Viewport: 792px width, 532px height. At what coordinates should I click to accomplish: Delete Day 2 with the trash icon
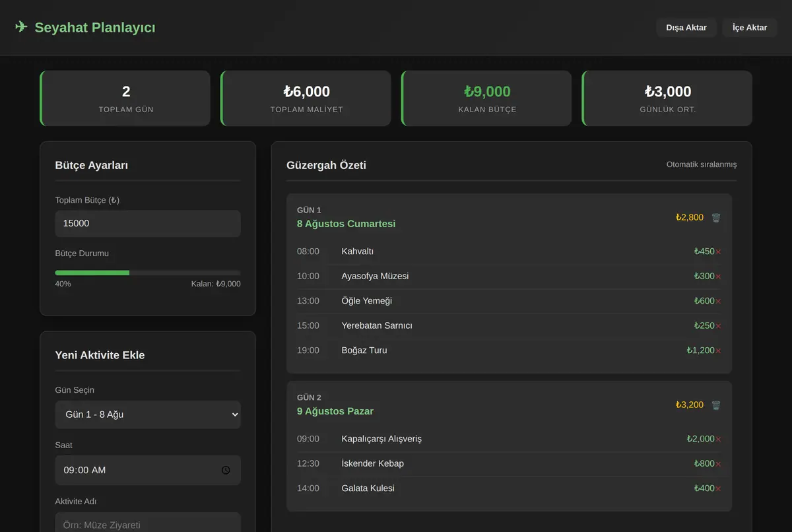tap(716, 405)
